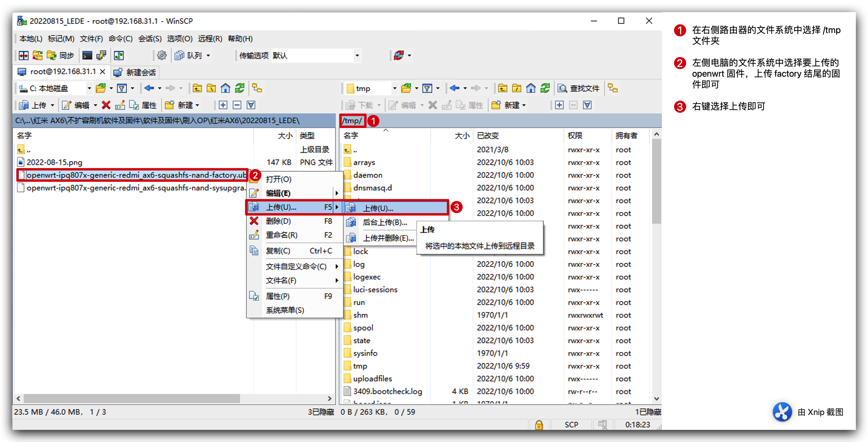Screen dimensions: 868x442
Task: Click local unselect-files minus icon
Action: 237,105
